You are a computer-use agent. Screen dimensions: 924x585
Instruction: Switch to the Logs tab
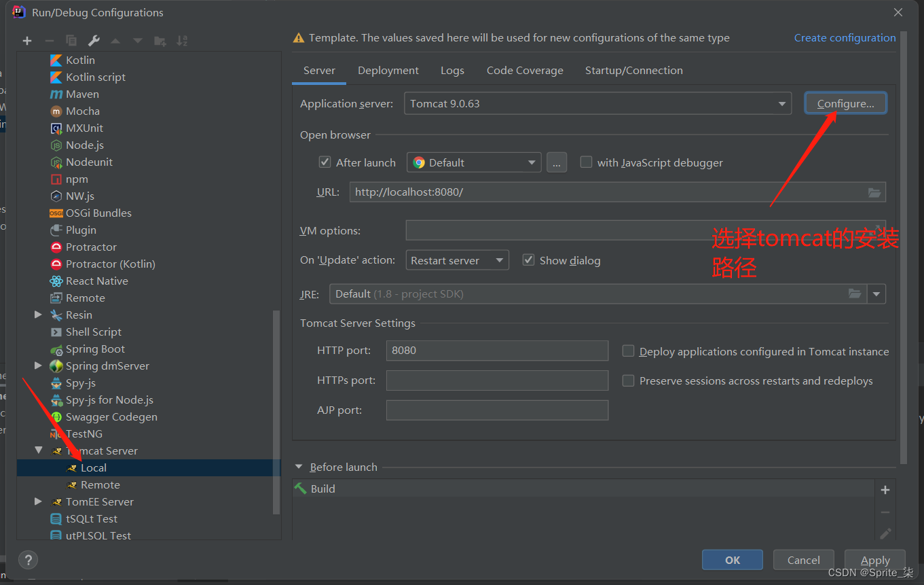452,71
